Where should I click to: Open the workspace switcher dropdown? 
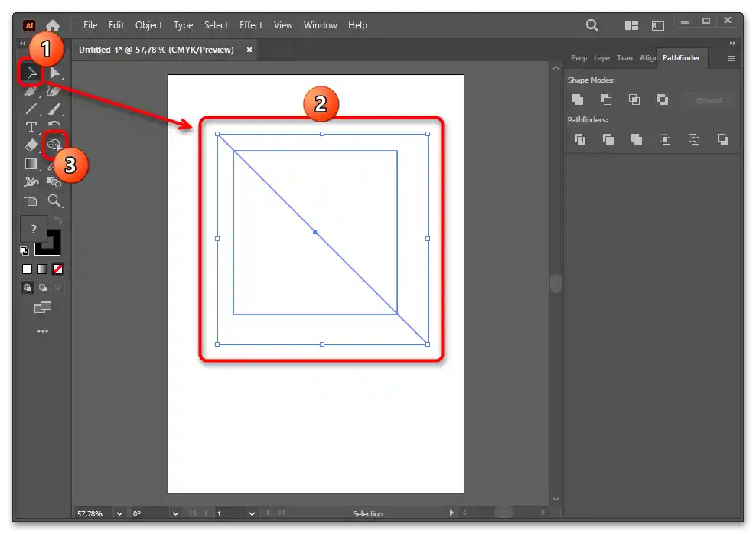658,25
